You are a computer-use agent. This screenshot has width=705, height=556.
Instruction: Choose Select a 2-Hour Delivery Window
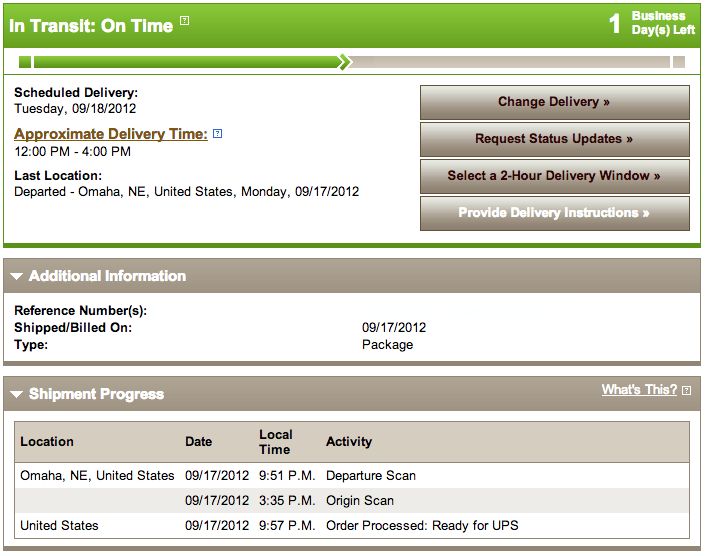tap(555, 176)
